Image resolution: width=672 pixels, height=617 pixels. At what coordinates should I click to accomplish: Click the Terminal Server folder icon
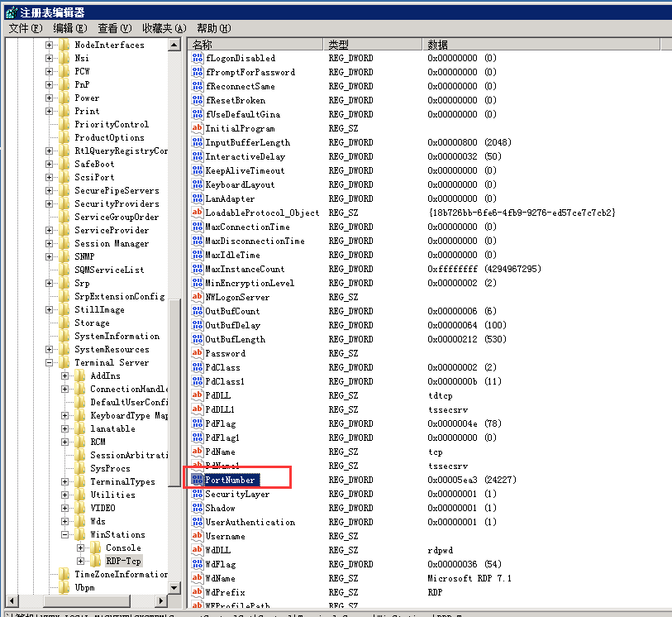64,362
